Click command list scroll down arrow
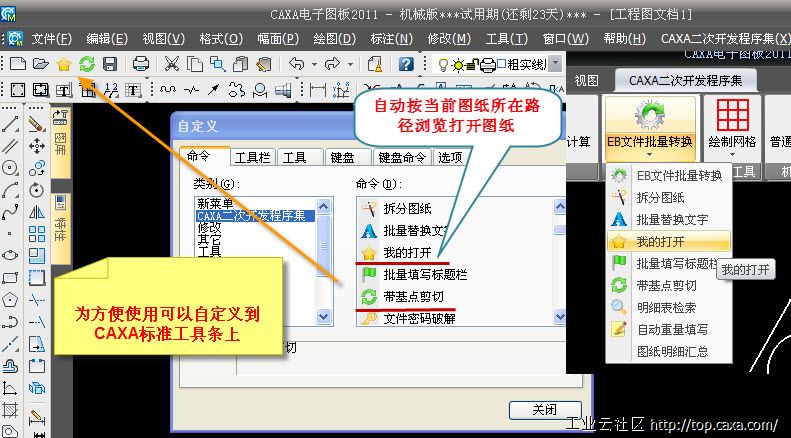The image size is (791, 438). pos(559,316)
